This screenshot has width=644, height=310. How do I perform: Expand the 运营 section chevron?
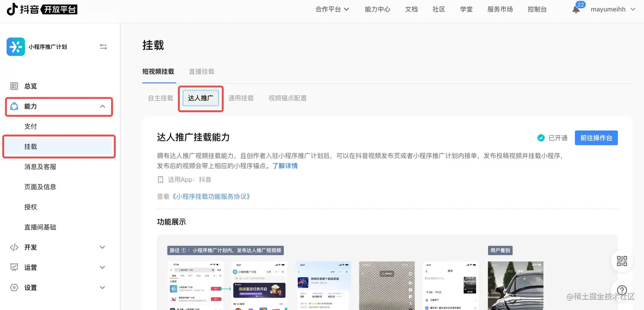(102, 267)
